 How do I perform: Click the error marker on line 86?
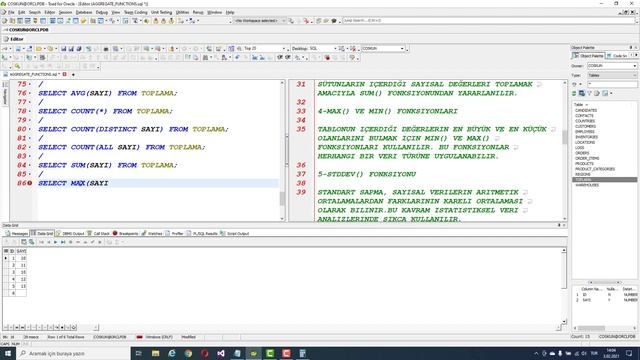point(30,183)
